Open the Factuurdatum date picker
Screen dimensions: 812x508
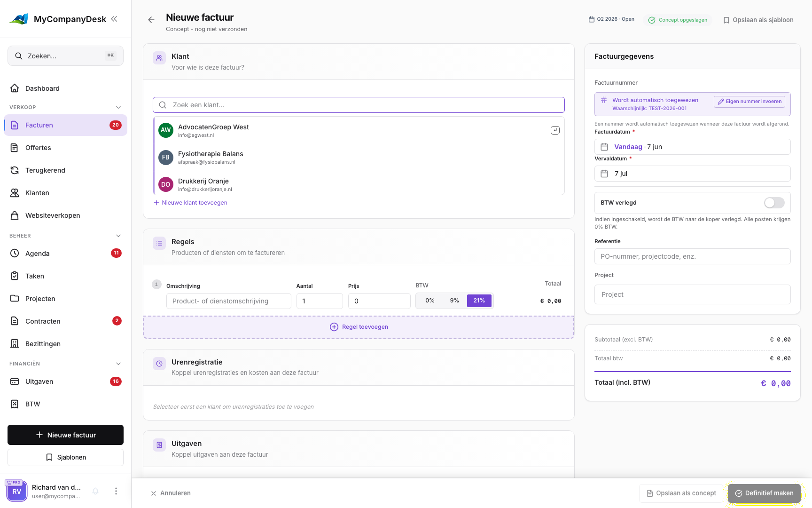coord(693,147)
